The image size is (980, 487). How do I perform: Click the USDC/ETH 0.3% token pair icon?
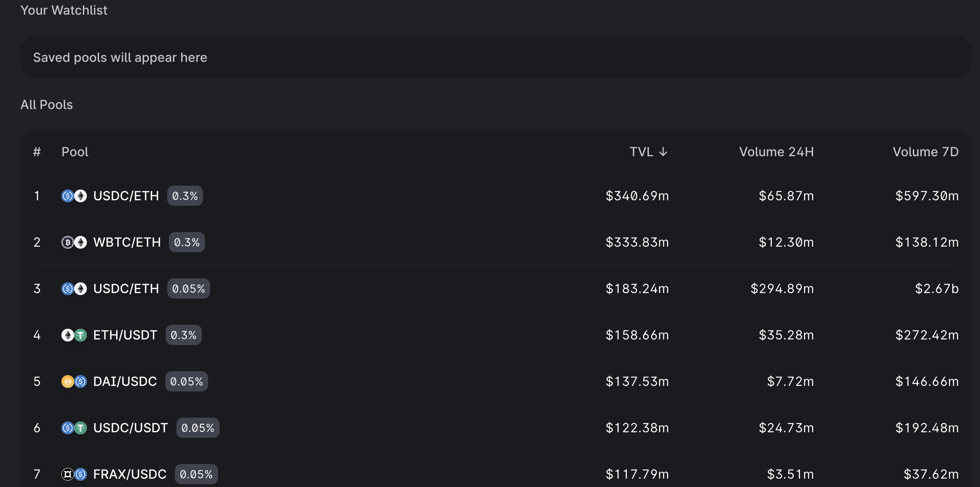point(74,196)
